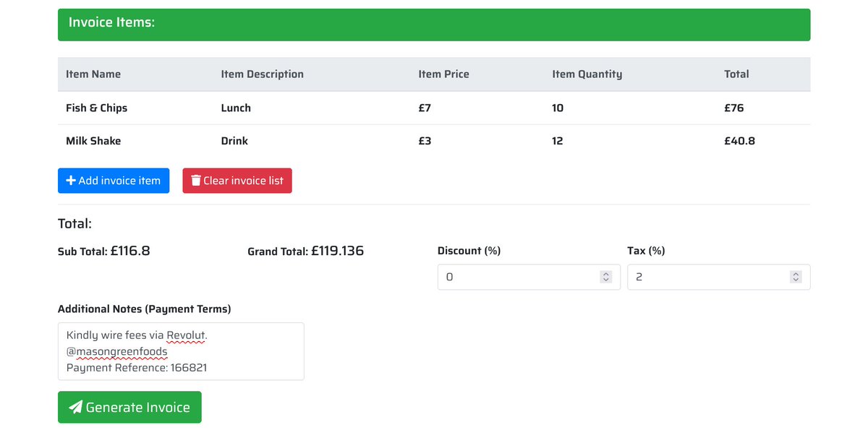Click the plus icon on Add invoice item
Image resolution: width=868 pixels, height=430 pixels.
71,181
